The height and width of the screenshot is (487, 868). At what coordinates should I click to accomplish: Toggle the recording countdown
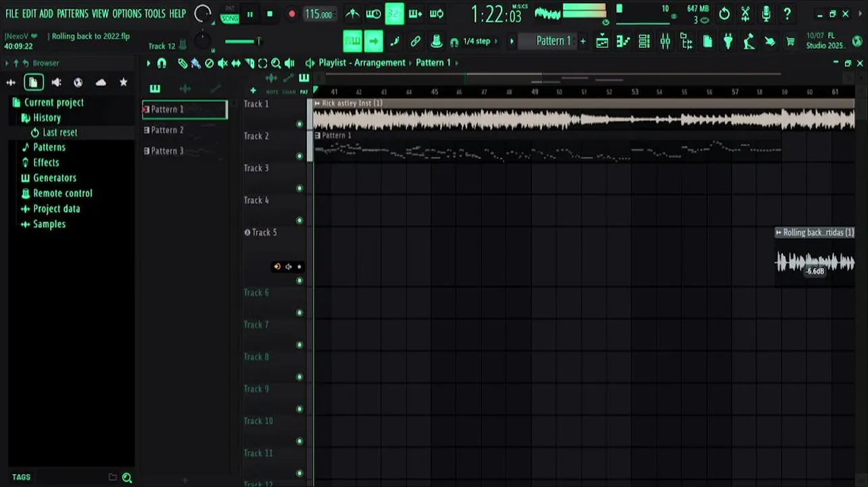pos(394,14)
